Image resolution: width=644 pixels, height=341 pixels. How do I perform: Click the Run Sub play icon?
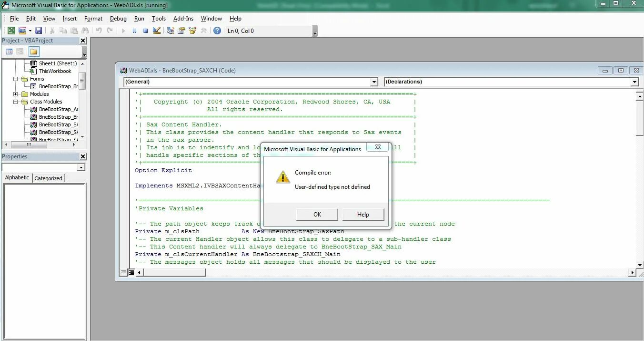pos(123,31)
